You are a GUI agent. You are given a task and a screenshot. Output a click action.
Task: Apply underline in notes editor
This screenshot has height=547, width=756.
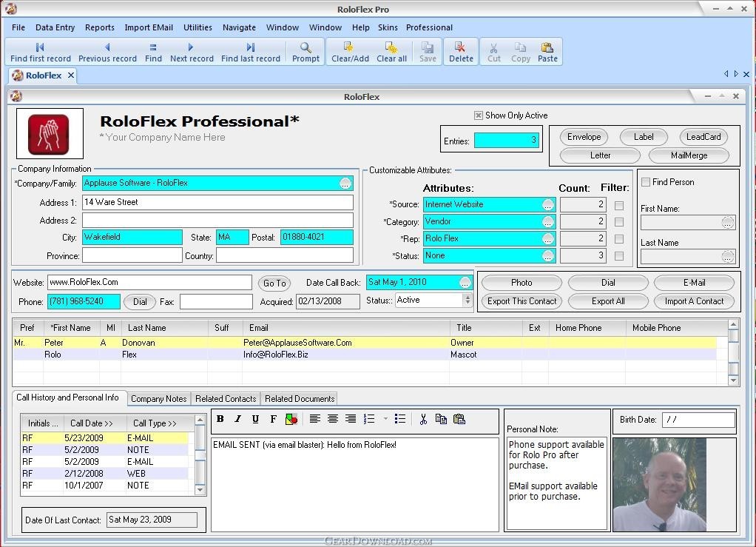click(255, 419)
